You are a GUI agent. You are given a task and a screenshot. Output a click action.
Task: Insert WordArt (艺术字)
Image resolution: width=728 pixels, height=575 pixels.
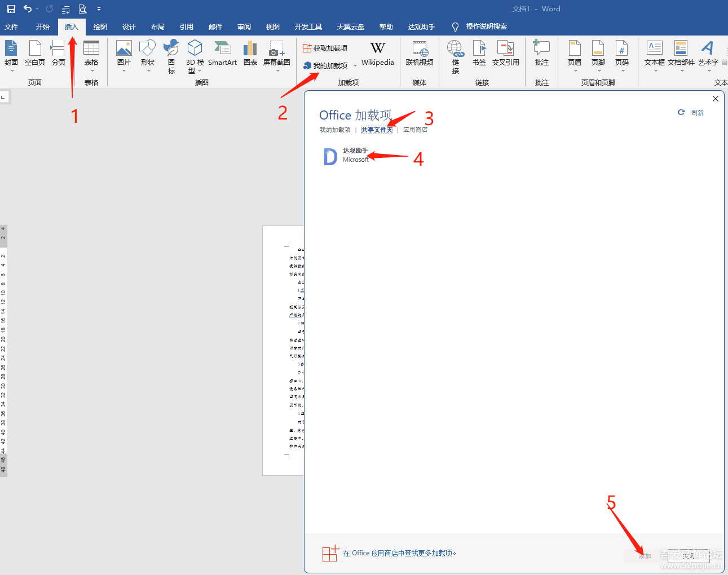pyautogui.click(x=708, y=56)
